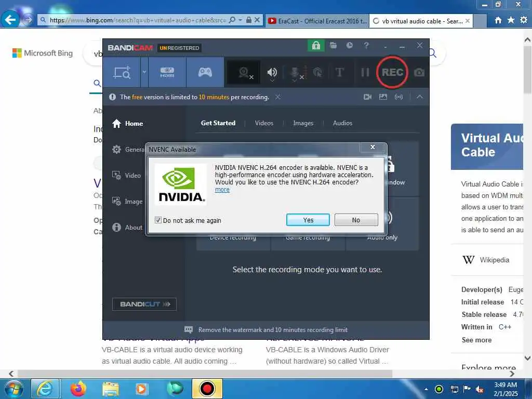Show hidden system tray icons arrow

(426, 389)
